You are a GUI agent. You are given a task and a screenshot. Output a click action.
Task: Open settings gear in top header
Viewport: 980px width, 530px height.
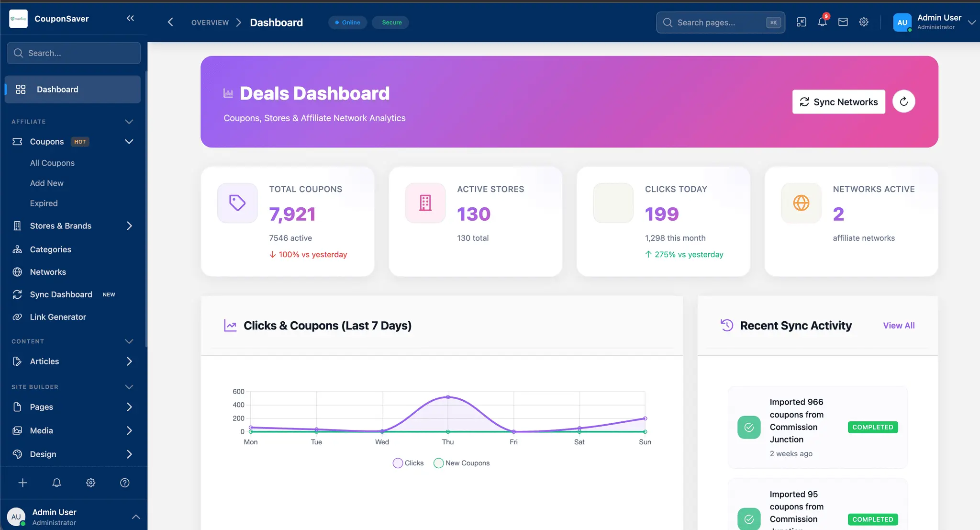[x=864, y=22]
